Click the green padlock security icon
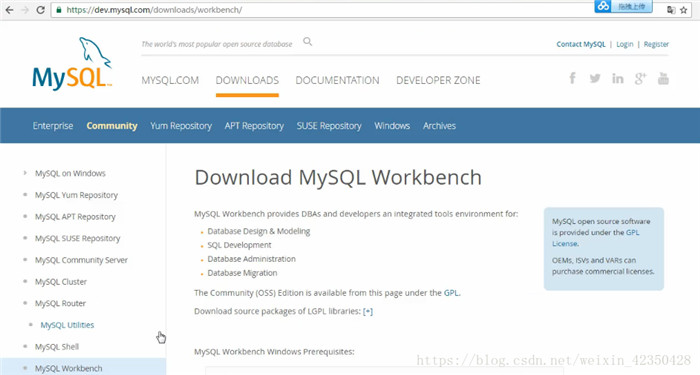Viewport: 700px width, 375px height. (59, 10)
